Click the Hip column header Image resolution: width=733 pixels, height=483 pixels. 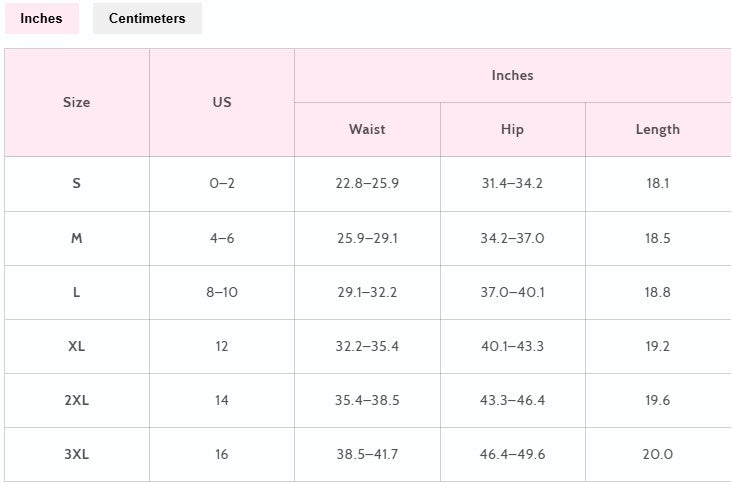coord(512,130)
